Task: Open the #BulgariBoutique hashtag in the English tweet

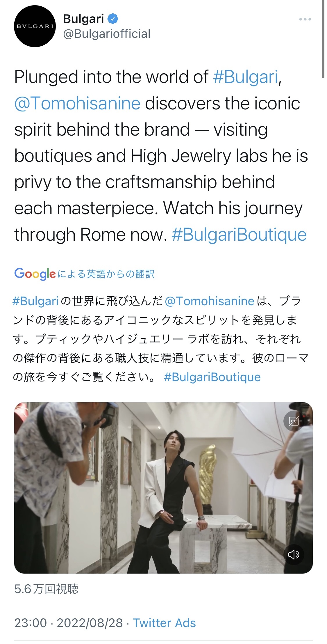Action: (x=239, y=235)
